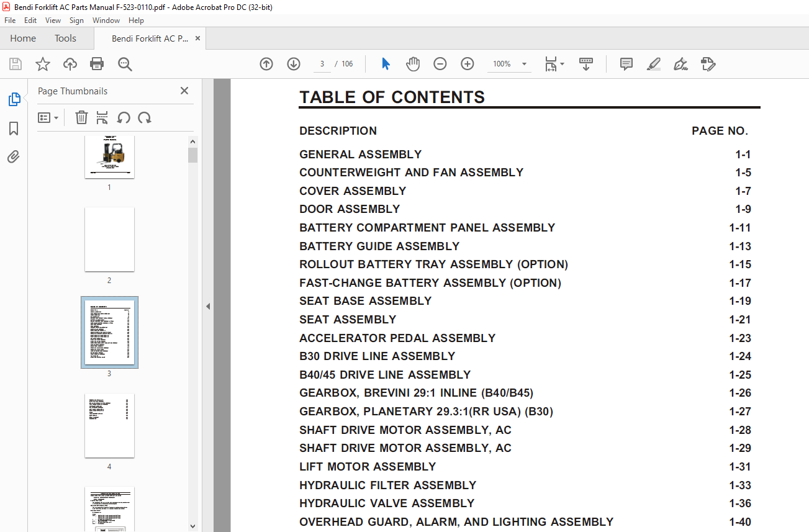
Task: Rotate the page clockwise
Action: point(145,117)
